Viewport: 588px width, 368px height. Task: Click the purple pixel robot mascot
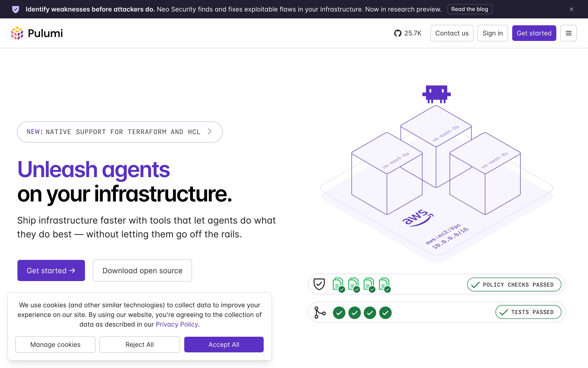click(x=436, y=94)
